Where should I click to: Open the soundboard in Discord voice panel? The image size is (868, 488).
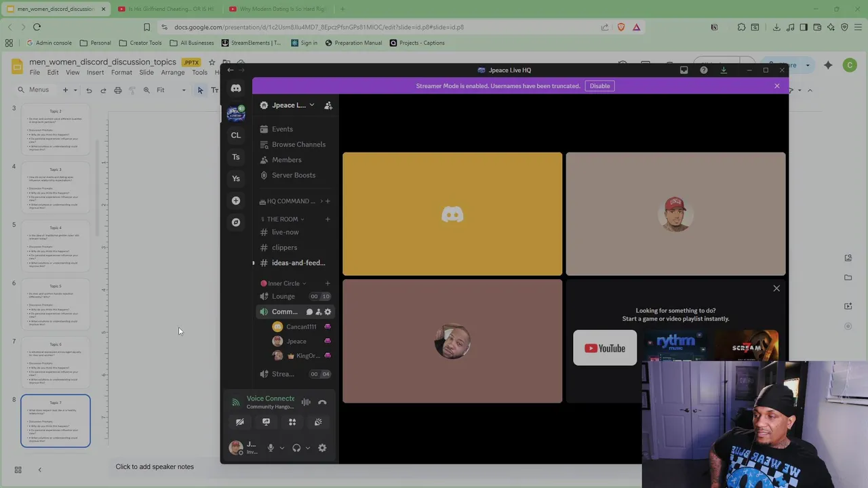tap(318, 422)
